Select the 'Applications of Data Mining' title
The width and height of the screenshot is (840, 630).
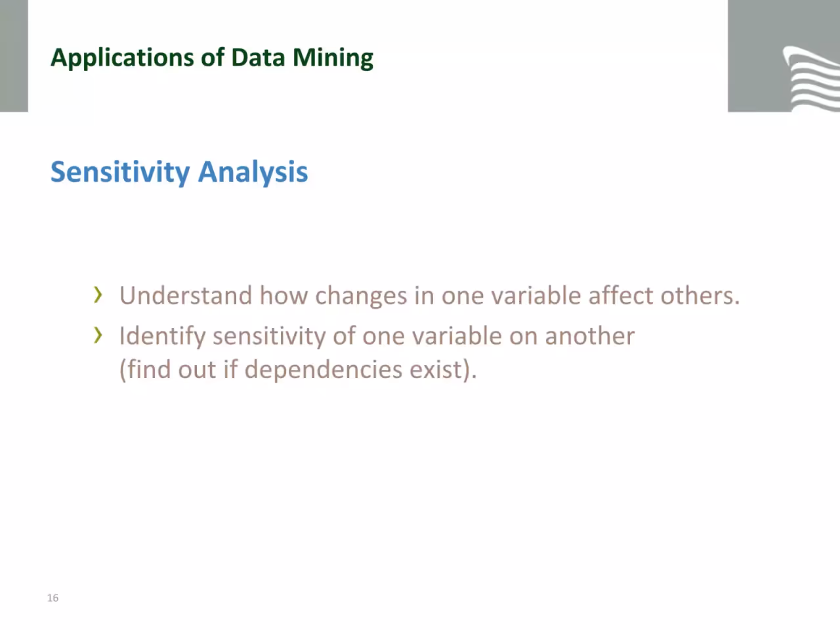212,58
